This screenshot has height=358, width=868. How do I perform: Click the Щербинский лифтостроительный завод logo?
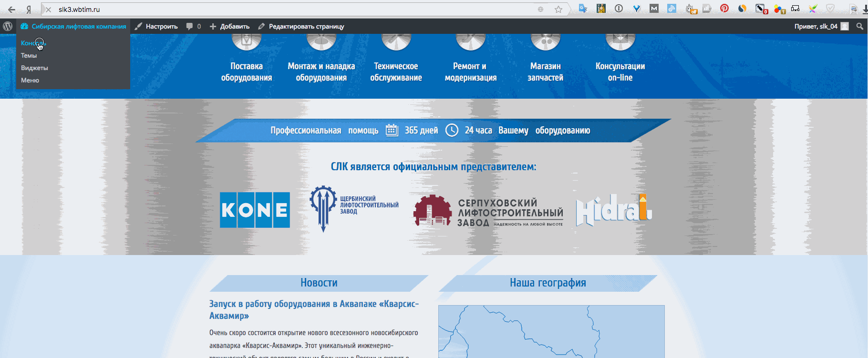click(354, 208)
